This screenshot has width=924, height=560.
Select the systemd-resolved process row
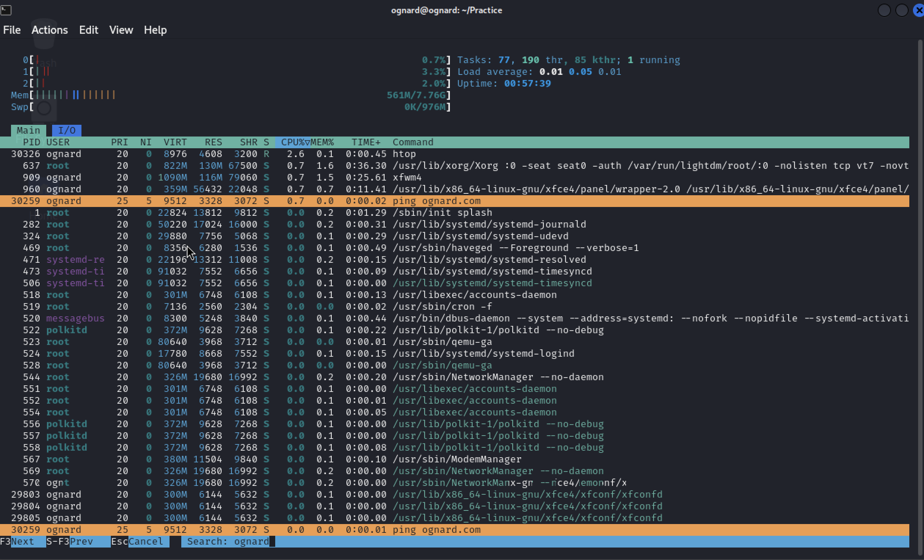455,259
